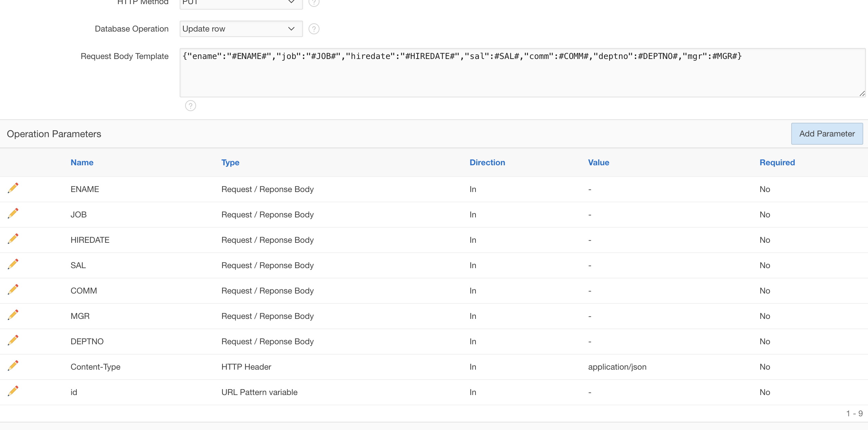This screenshot has height=430, width=868.
Task: Edit the id URL Pattern variable
Action: point(13,391)
